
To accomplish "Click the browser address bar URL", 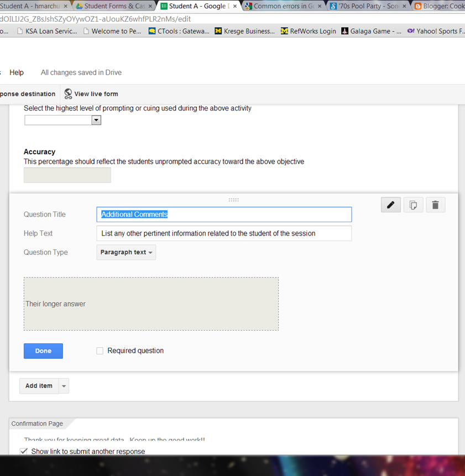I will (95, 19).
